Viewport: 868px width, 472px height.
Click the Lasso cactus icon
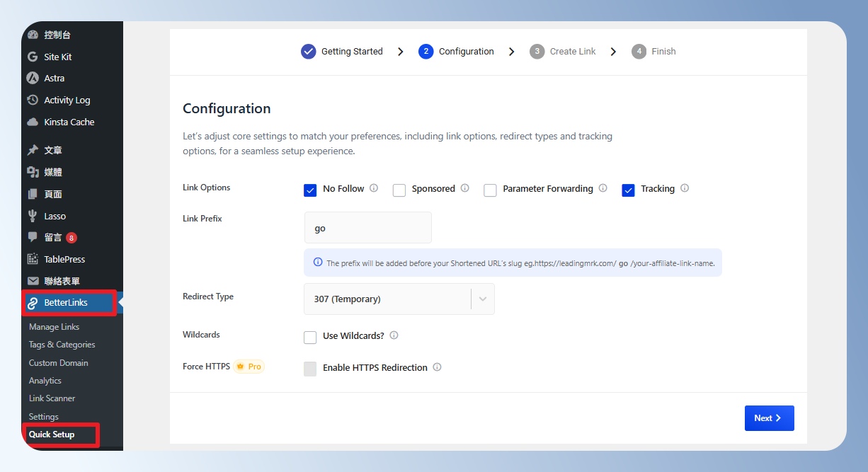coord(33,216)
